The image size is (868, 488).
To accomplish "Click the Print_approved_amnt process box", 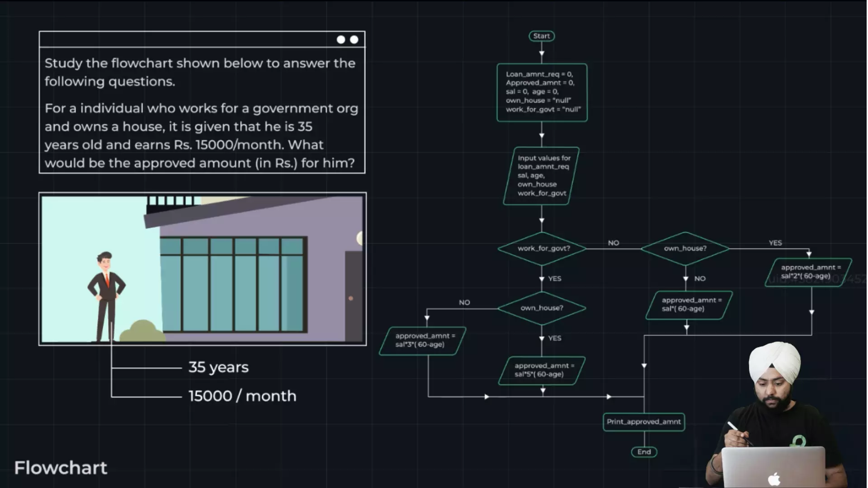I will (643, 422).
